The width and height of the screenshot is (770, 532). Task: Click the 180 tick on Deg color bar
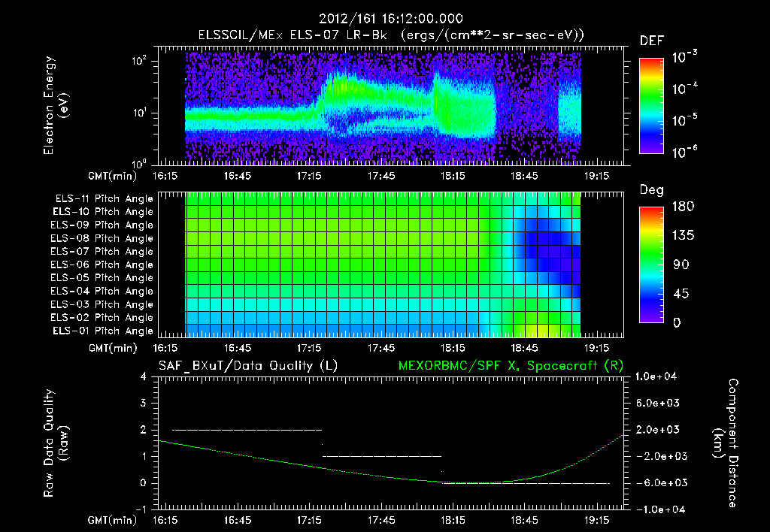(683, 206)
